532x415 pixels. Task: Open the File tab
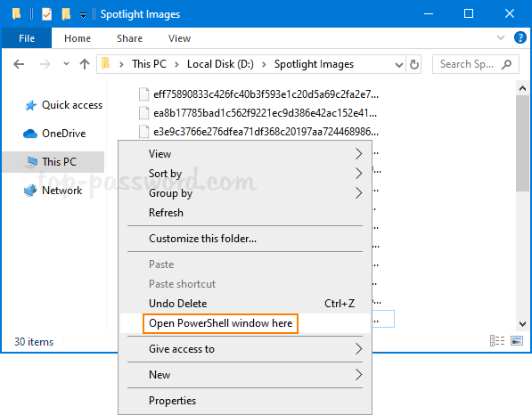(27, 38)
